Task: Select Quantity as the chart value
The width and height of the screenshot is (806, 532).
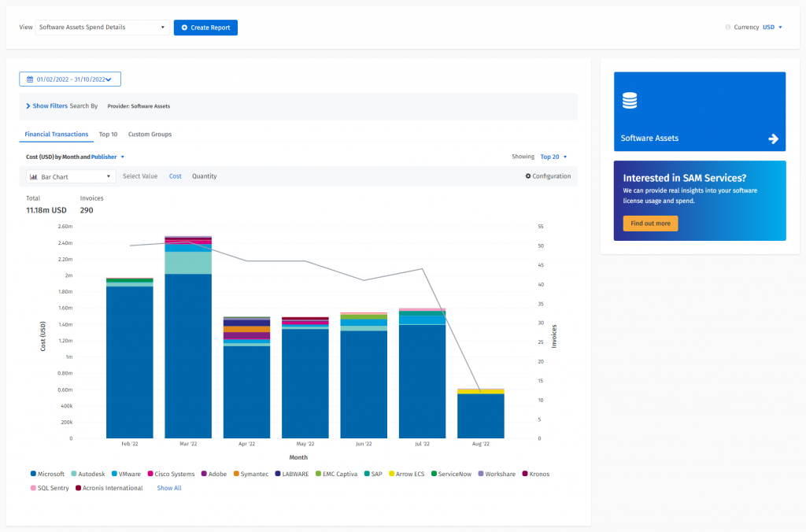Action: click(204, 176)
